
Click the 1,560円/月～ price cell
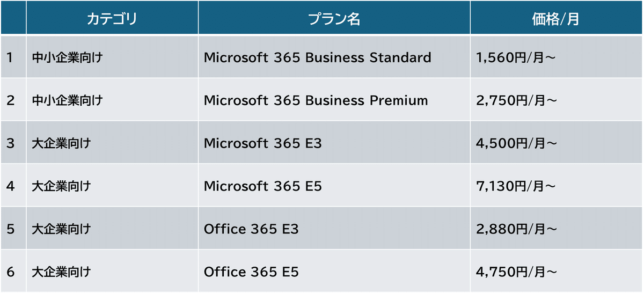click(x=556, y=57)
